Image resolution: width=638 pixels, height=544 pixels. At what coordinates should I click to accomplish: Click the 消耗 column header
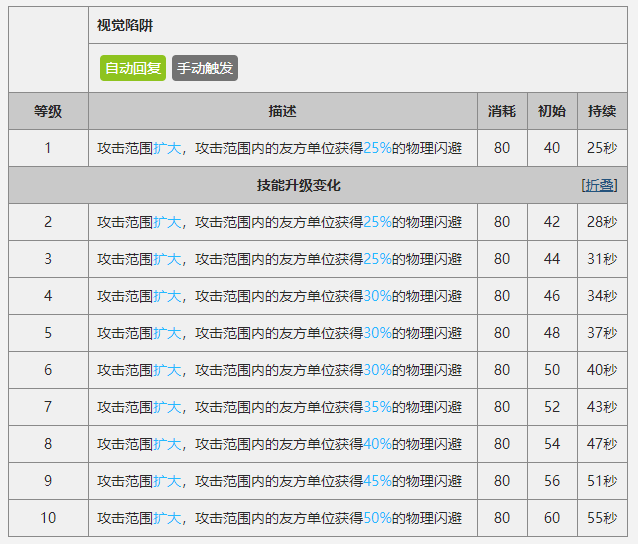click(x=502, y=111)
